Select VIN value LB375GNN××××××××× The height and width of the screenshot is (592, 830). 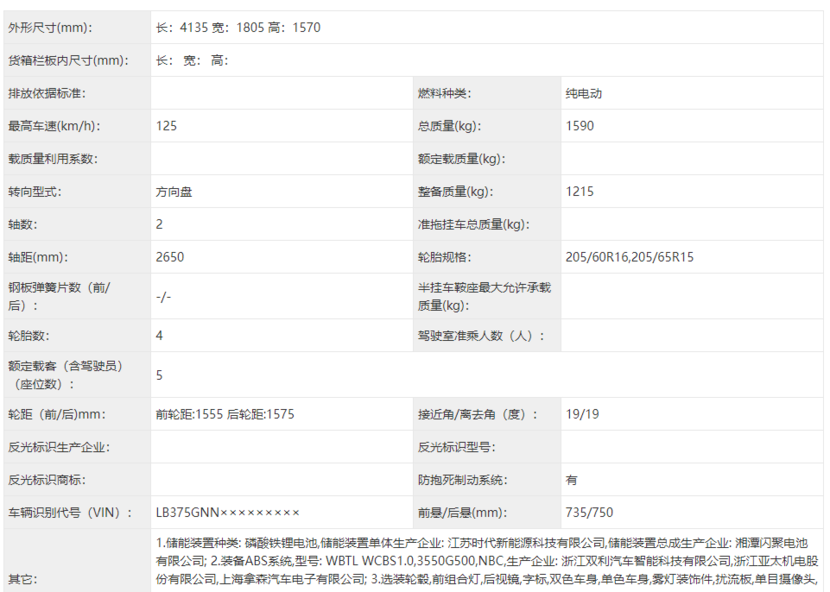coord(228,513)
